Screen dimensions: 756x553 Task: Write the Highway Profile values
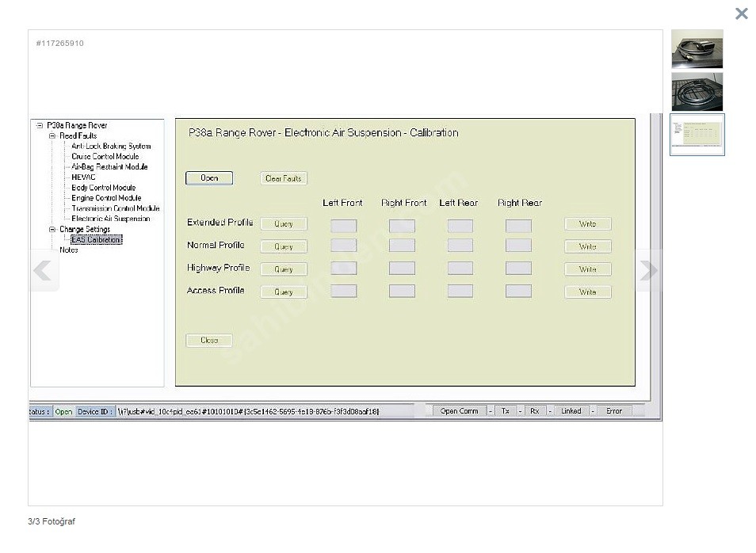pos(587,269)
